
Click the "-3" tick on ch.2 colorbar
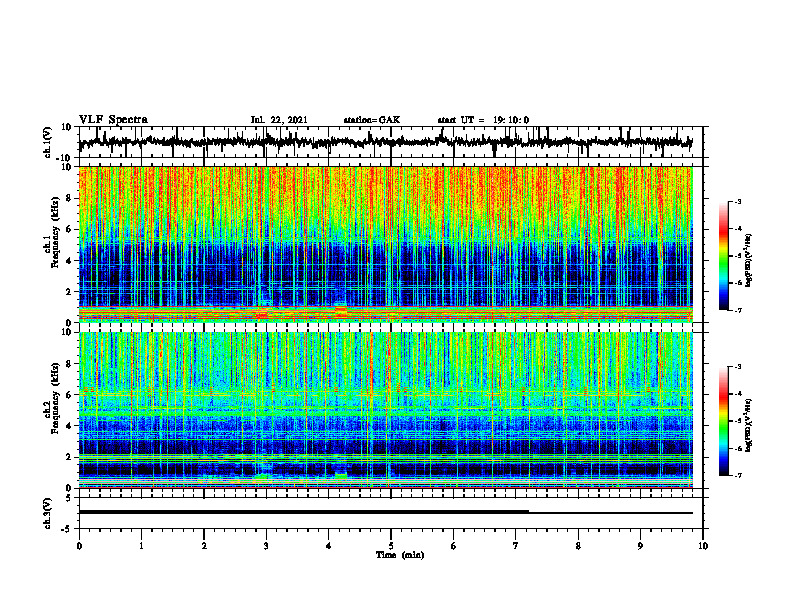pos(737,367)
